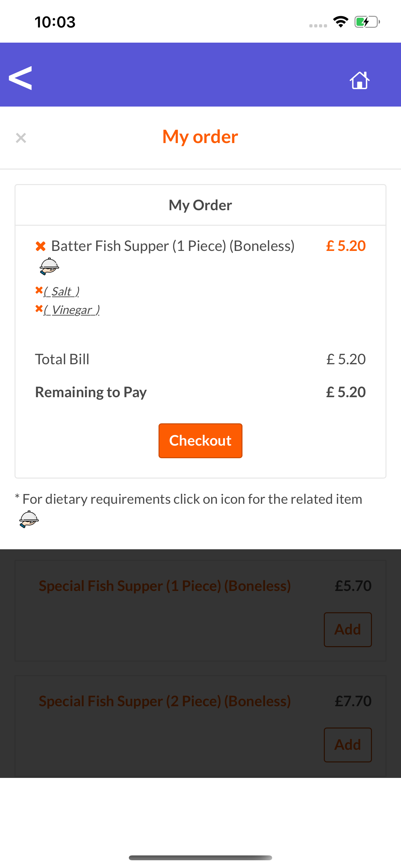Select Special Fish Supper (2 Piece) title
The width and height of the screenshot is (401, 868).
(164, 701)
